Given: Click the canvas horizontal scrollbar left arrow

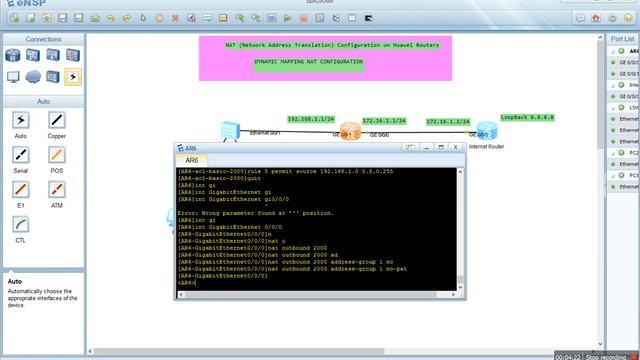Looking at the screenshot, I should click(x=90, y=351).
